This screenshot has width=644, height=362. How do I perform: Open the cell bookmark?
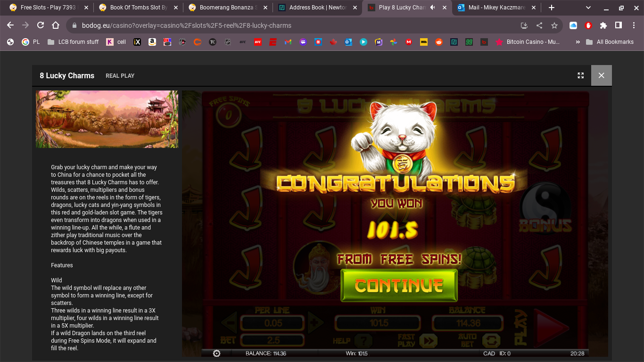[x=116, y=42]
